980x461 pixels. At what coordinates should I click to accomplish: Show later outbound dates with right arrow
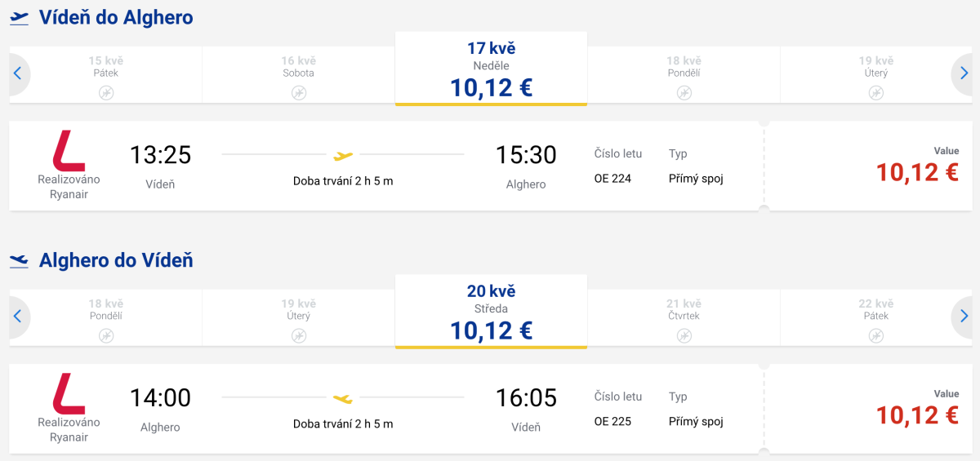(964, 74)
